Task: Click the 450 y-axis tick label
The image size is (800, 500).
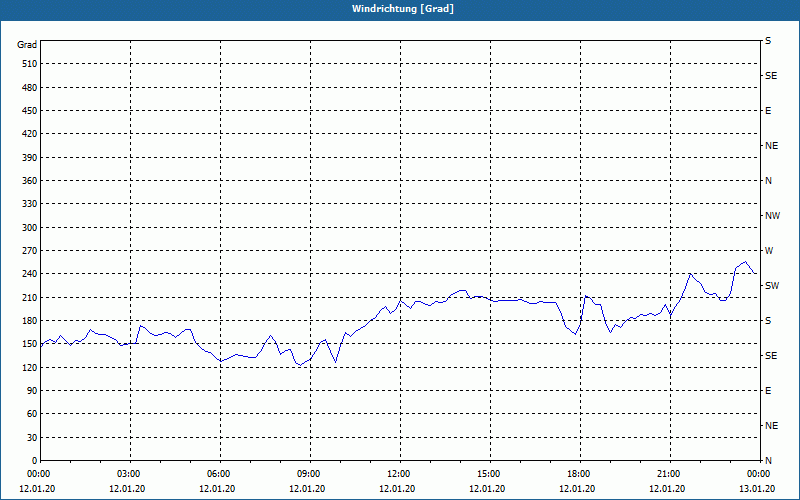Action: tap(30, 111)
